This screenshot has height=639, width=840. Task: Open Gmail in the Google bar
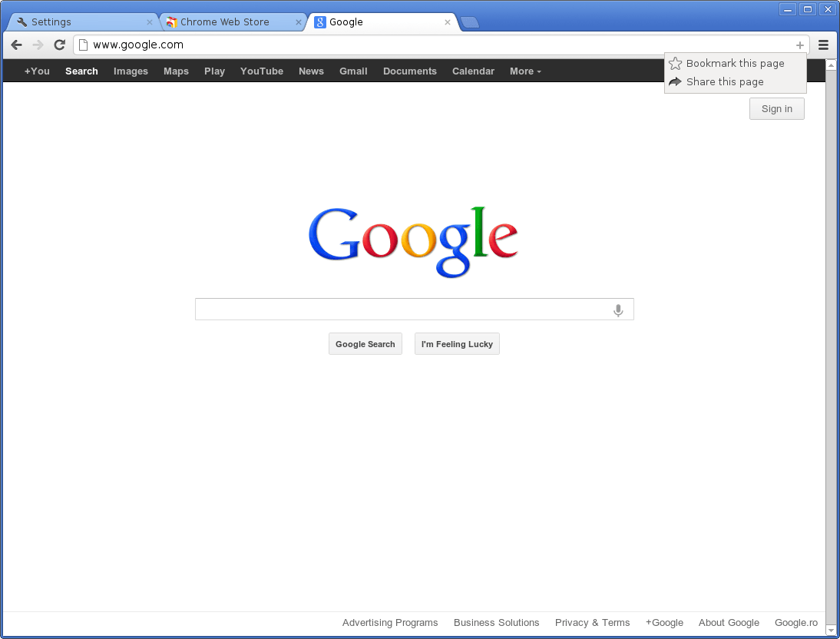click(x=353, y=71)
